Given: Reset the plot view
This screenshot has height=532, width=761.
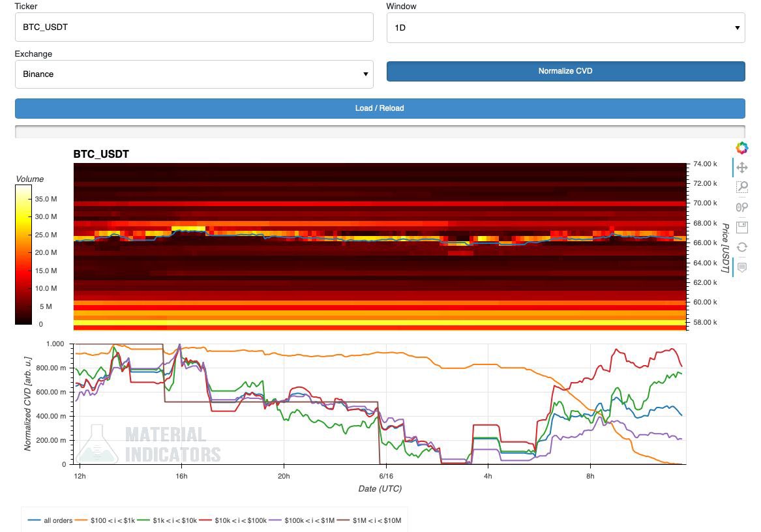Looking at the screenshot, I should (x=741, y=247).
